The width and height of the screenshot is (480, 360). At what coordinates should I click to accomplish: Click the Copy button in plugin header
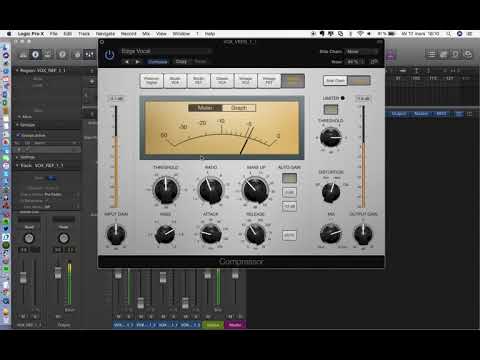point(181,62)
